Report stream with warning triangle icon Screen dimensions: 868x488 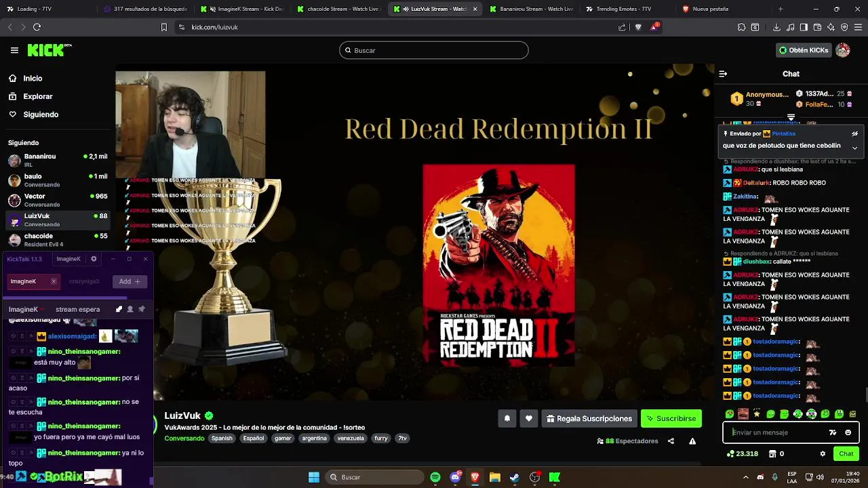tap(692, 441)
